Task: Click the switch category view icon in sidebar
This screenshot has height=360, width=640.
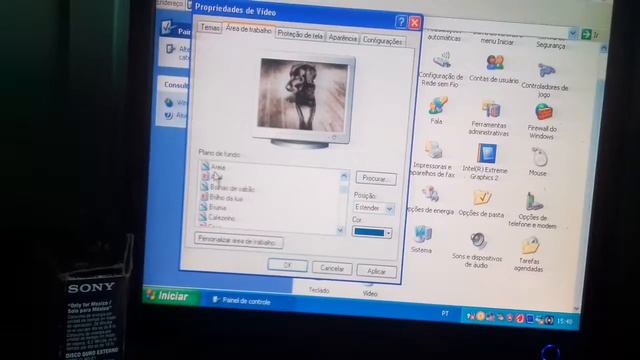Action: (171, 49)
